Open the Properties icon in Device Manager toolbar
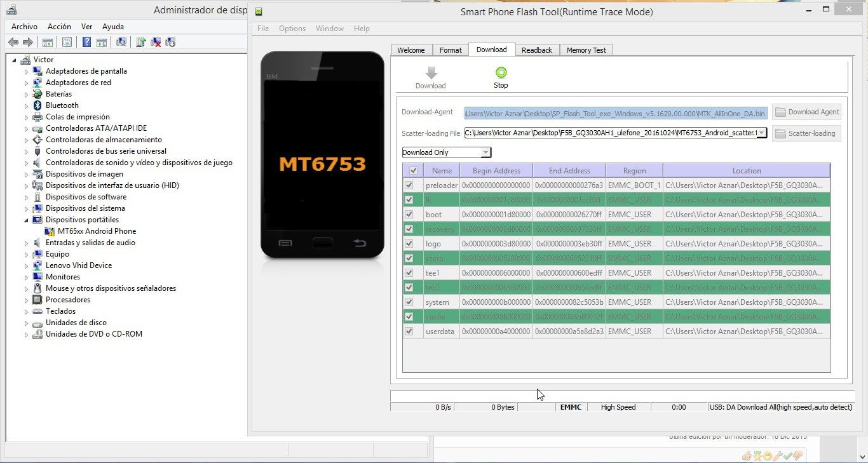 pos(67,42)
